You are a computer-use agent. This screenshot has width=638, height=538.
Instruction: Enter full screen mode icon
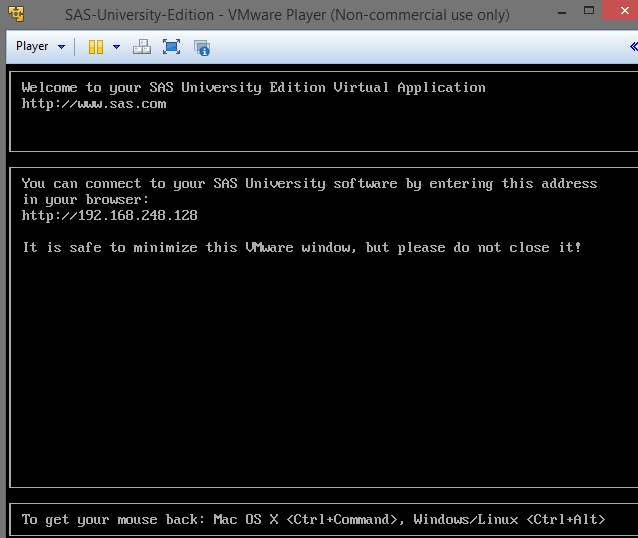[172, 47]
